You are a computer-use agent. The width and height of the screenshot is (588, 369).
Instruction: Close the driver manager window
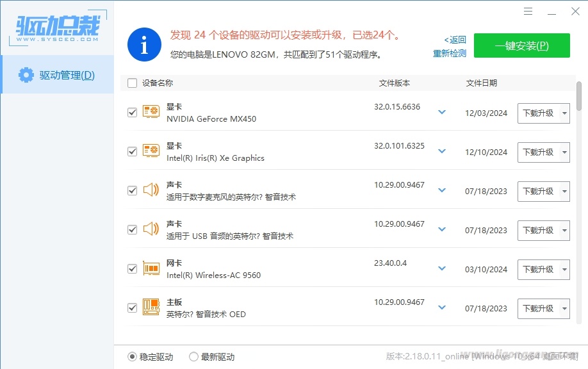point(575,12)
